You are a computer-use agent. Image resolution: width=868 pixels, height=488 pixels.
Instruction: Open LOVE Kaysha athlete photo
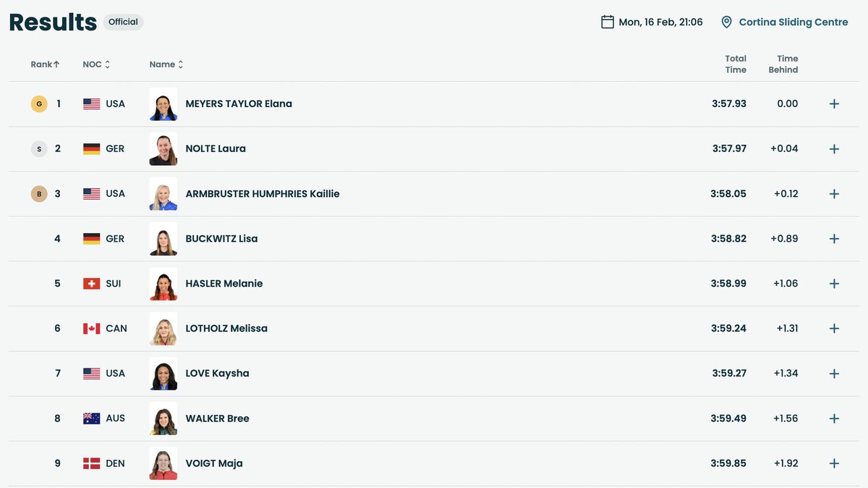click(163, 374)
